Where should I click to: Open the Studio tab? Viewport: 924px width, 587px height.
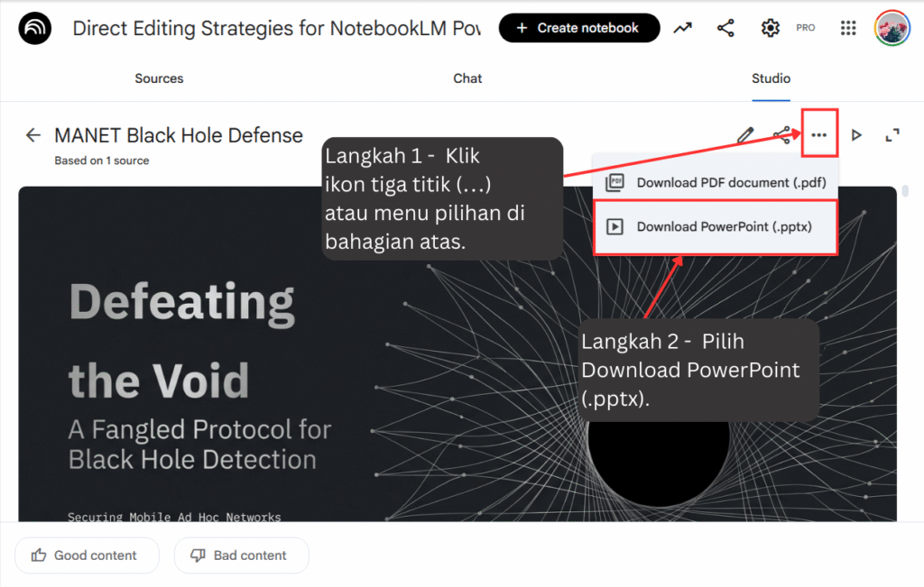pos(771,78)
